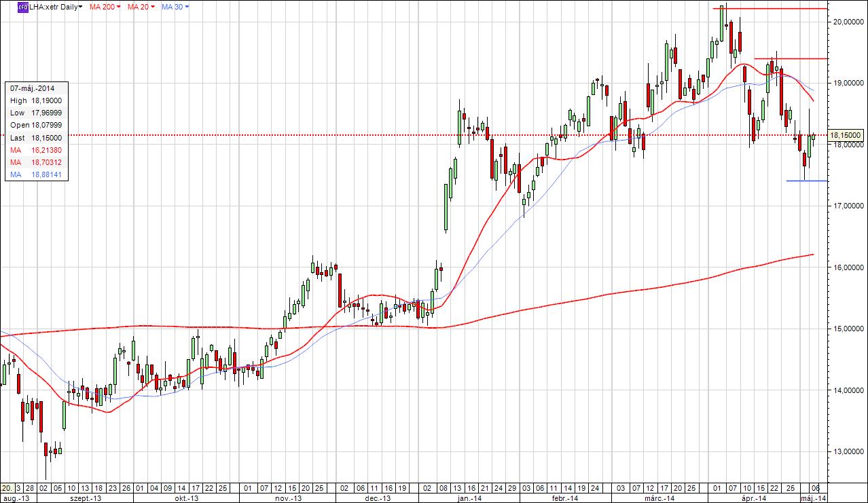Click the febr.-14 month label

[566, 498]
